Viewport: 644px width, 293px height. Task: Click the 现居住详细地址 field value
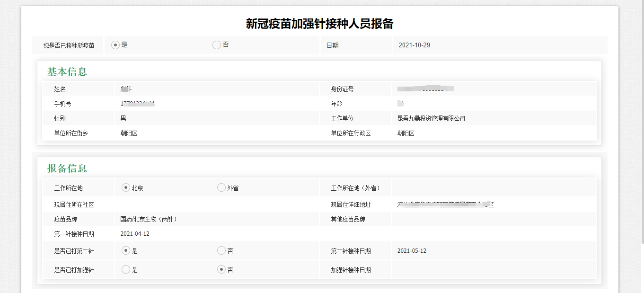(x=445, y=204)
